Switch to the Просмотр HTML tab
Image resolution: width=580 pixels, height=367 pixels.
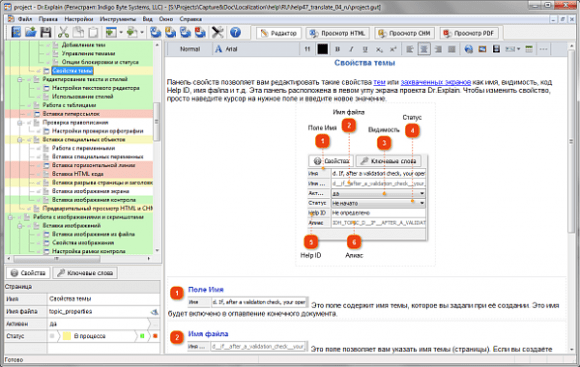click(x=337, y=33)
